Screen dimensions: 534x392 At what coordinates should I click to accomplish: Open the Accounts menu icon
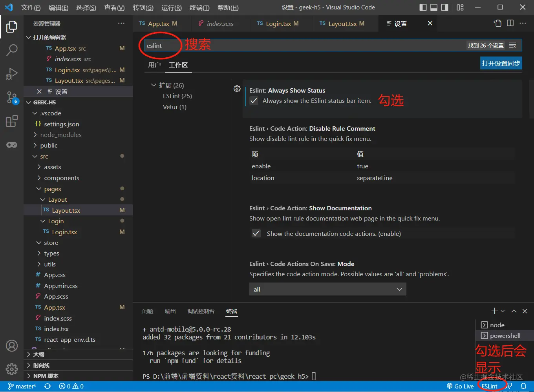coord(12,346)
